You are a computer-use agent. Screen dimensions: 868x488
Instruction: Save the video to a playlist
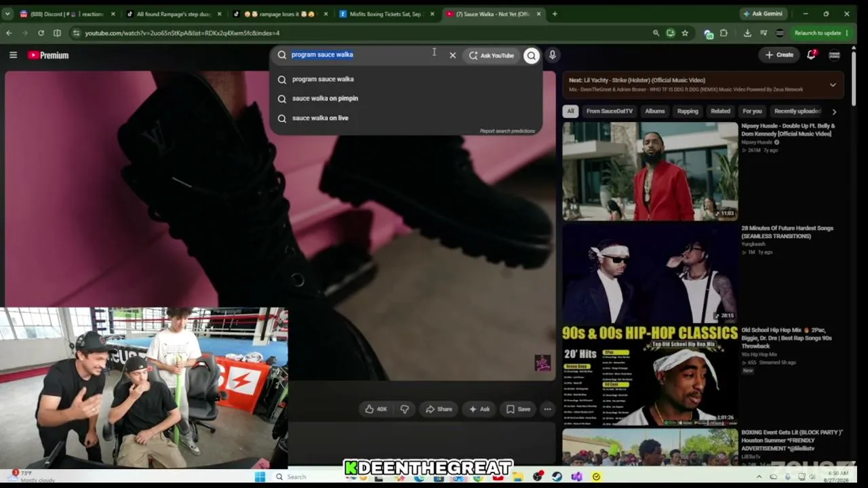(518, 409)
